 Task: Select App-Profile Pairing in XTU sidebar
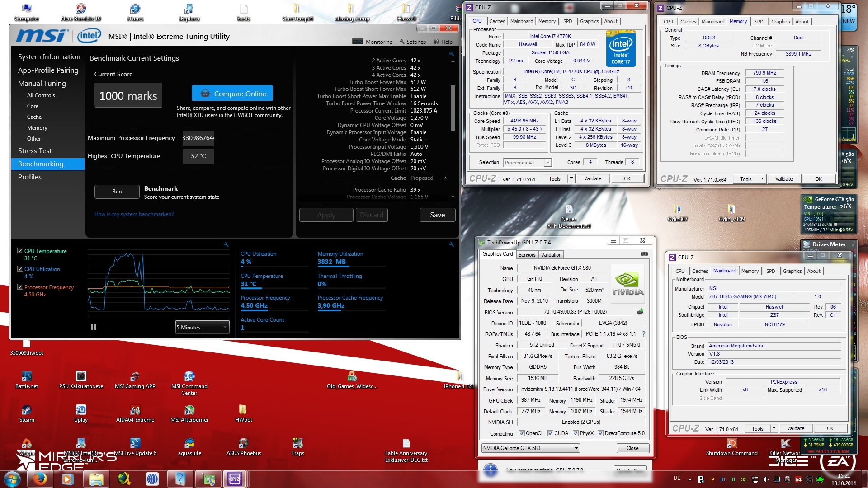(48, 70)
